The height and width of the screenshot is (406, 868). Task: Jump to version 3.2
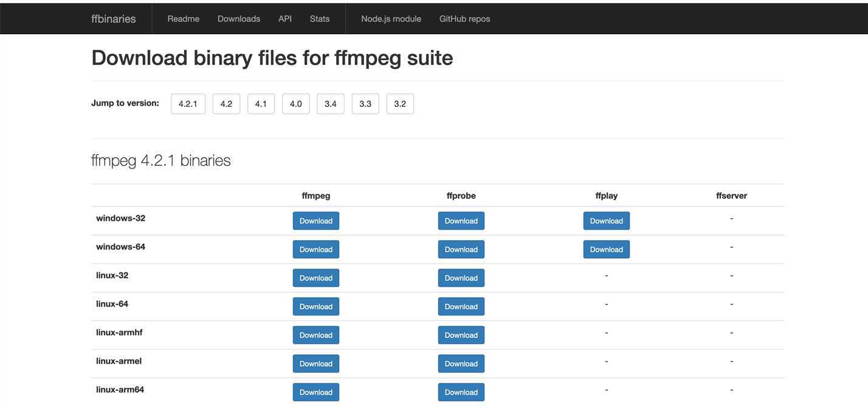point(400,104)
